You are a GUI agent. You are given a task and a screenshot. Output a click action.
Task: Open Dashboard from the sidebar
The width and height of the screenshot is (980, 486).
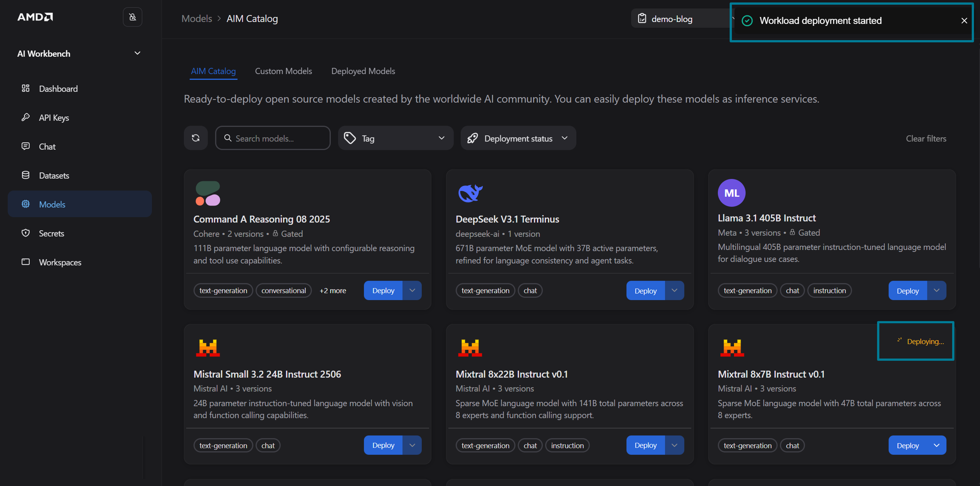coord(58,89)
